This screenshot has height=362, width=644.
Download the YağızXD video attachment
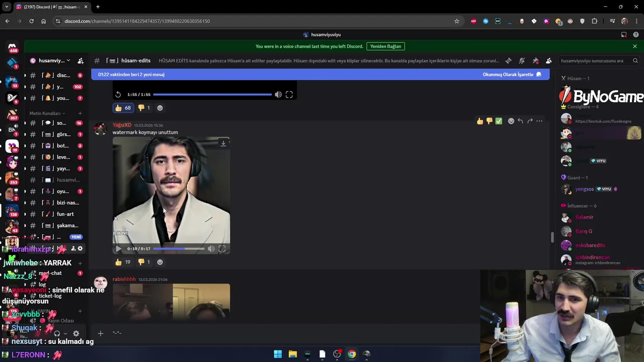click(223, 143)
